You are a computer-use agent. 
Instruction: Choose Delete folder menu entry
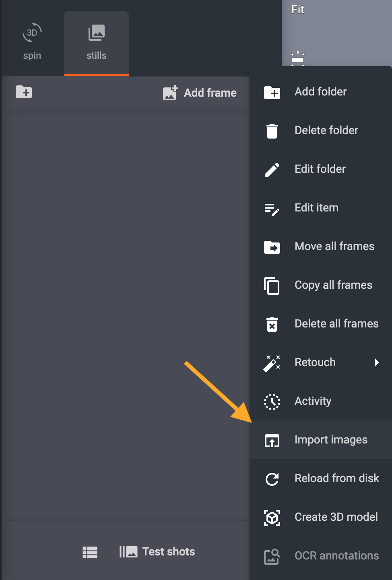326,130
